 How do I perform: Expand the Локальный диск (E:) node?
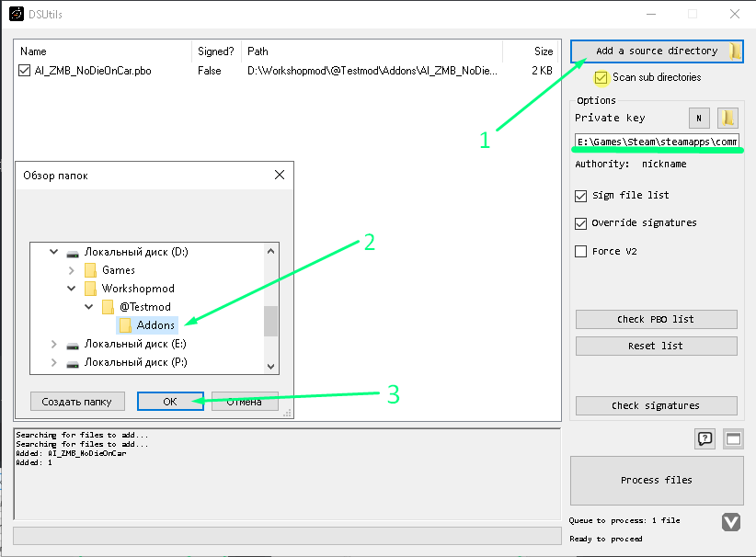tap(54, 344)
